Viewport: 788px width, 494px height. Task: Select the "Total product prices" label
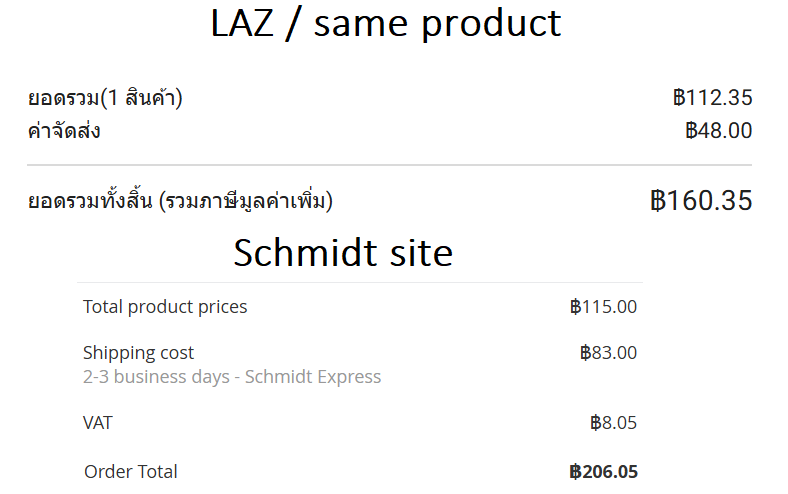[x=165, y=307]
